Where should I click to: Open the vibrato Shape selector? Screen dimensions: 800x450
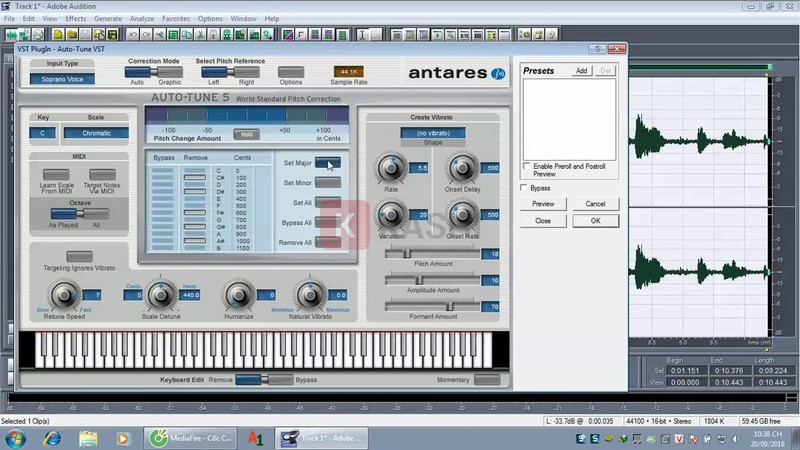(x=433, y=132)
